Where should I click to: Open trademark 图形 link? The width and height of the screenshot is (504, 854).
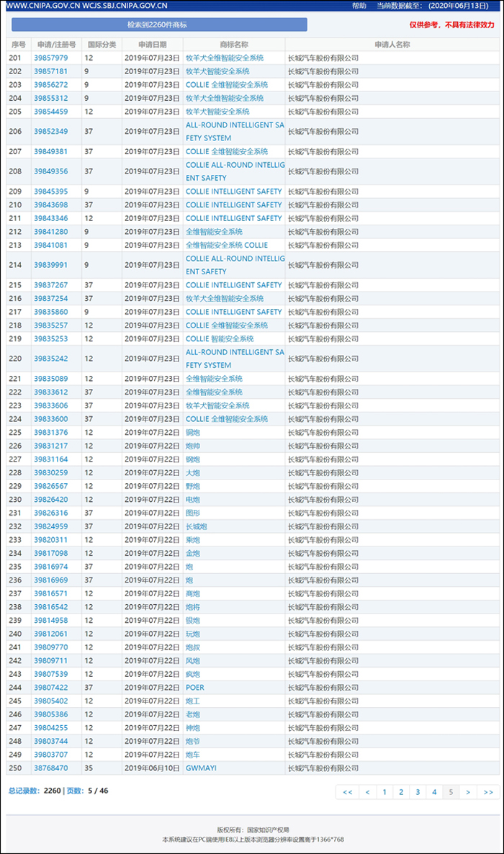click(x=193, y=513)
